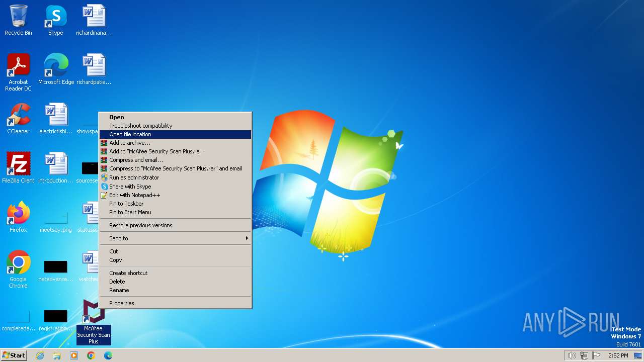Select the Google Chrome desktop shortcut
644x362 pixels.
(18, 269)
